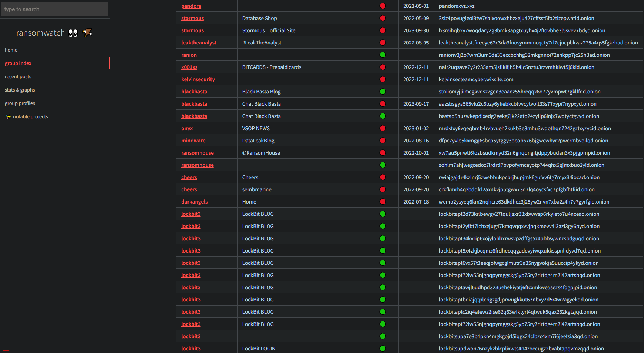The width and height of the screenshot is (644, 353).
Task: Select the date 2022-07-18
Action: 416,202
